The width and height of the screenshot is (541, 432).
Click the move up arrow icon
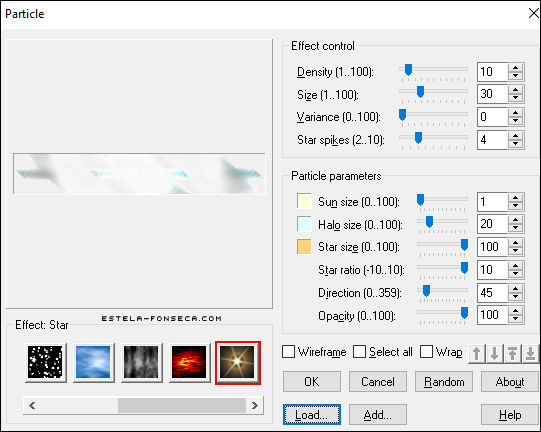(x=477, y=353)
